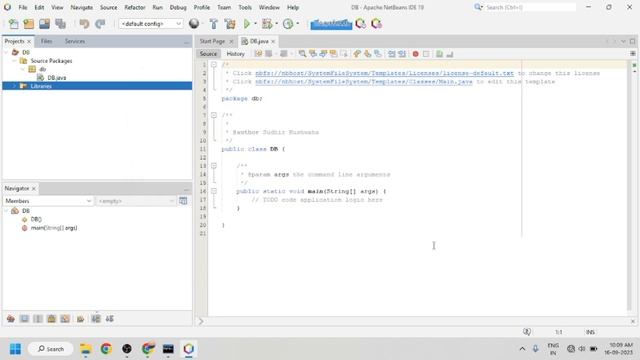Switch to the Start Page tab
This screenshot has width=640, height=360.
[x=212, y=41]
